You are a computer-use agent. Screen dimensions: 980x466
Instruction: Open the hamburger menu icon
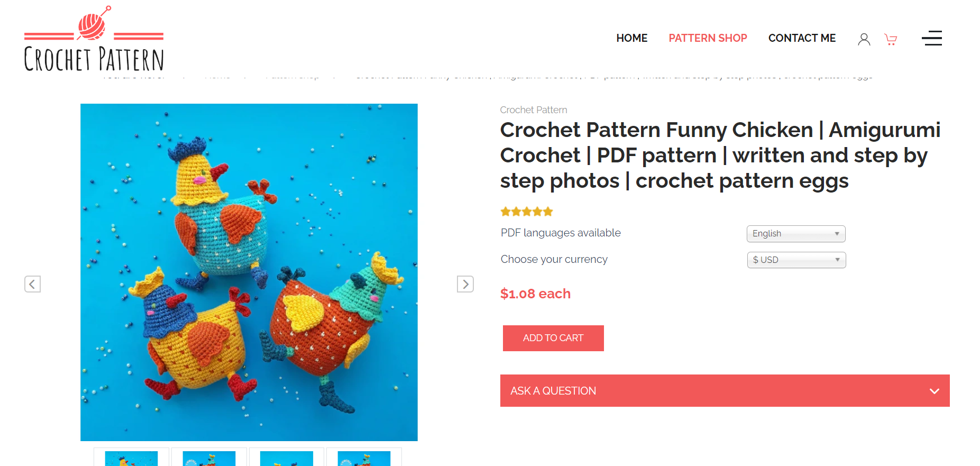click(931, 38)
